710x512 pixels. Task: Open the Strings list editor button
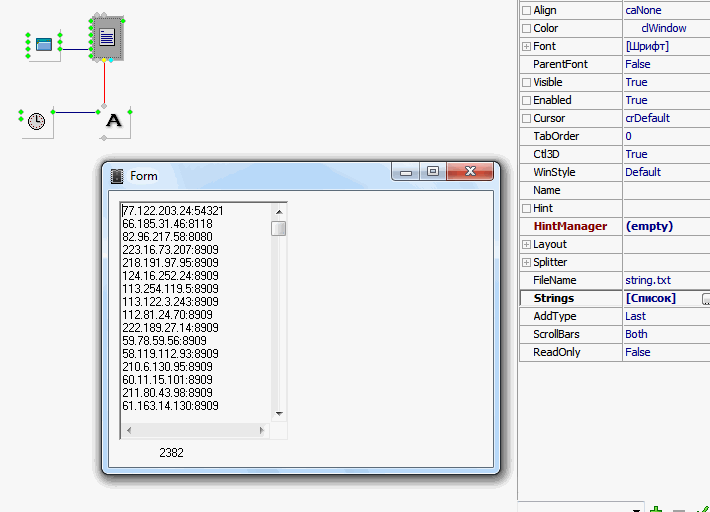pos(705,298)
